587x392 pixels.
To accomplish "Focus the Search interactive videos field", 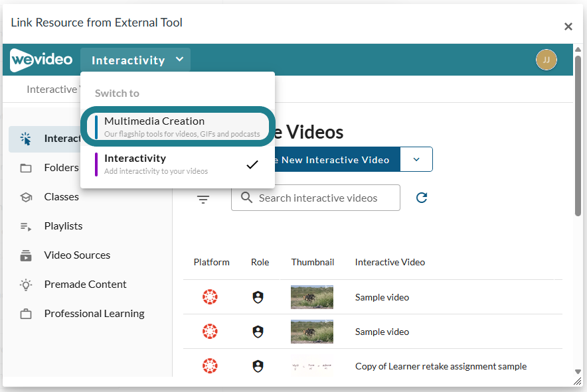I will pyautogui.click(x=315, y=198).
